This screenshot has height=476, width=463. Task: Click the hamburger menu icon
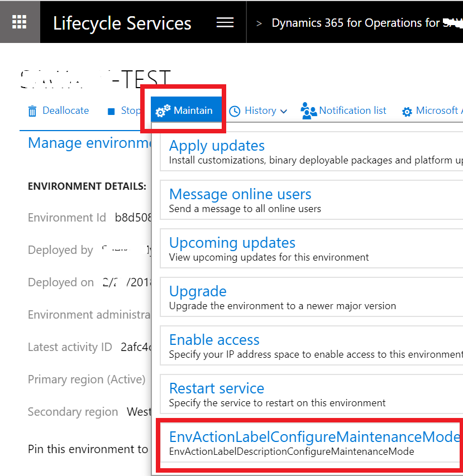tap(225, 21)
